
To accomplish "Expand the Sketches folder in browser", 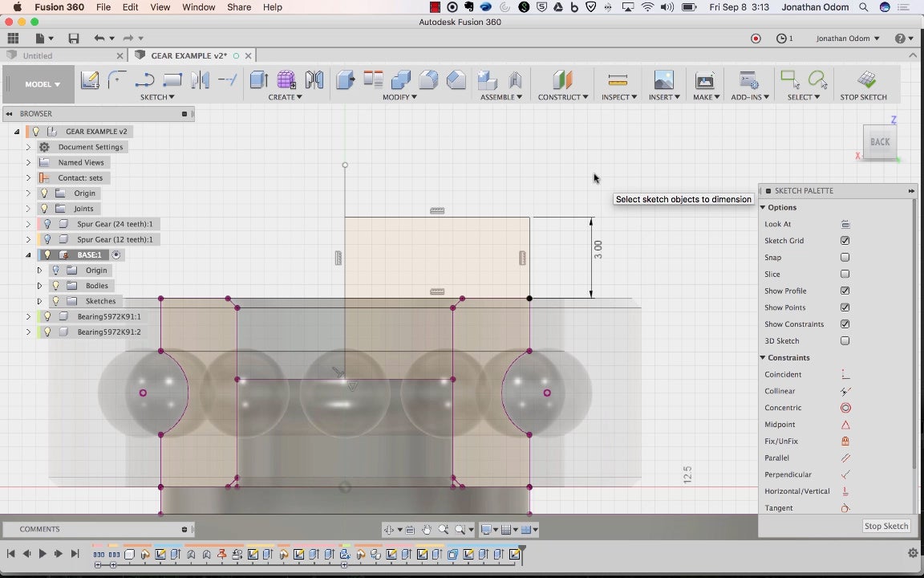I will (39, 301).
